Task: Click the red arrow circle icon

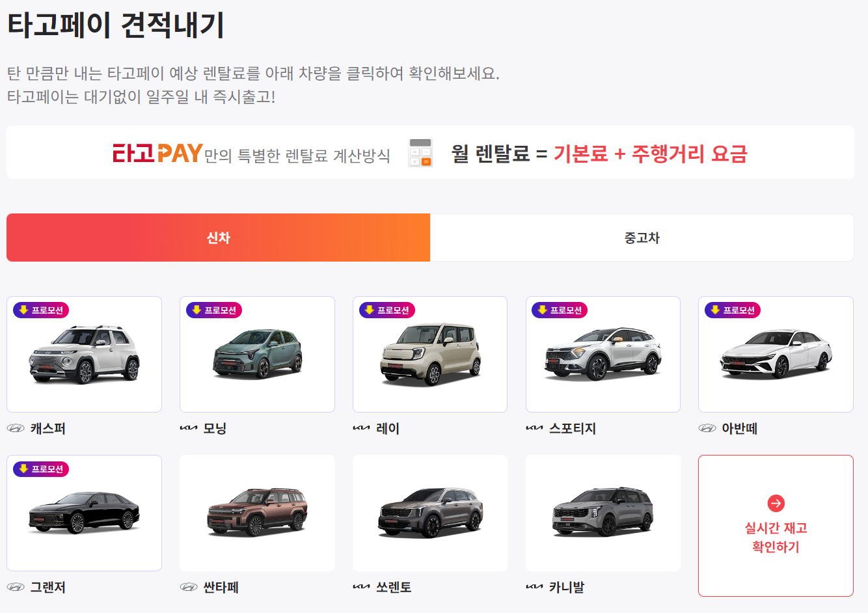Action: point(776,503)
